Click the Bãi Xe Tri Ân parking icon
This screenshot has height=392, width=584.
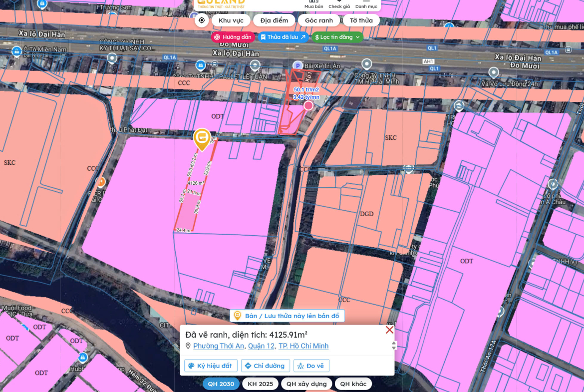pos(297,66)
